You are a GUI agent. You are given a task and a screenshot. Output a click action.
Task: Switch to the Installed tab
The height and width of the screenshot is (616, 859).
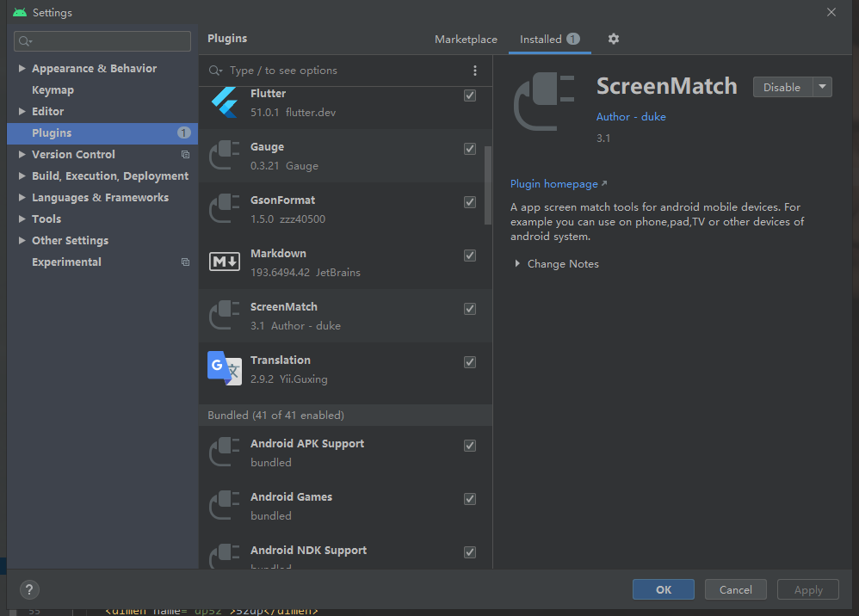point(549,40)
